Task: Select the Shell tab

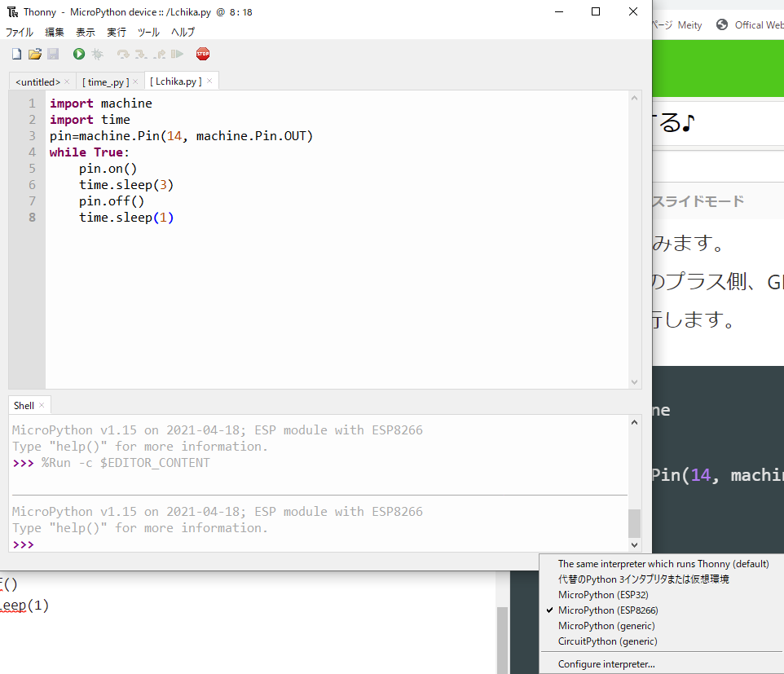Action: (x=24, y=406)
